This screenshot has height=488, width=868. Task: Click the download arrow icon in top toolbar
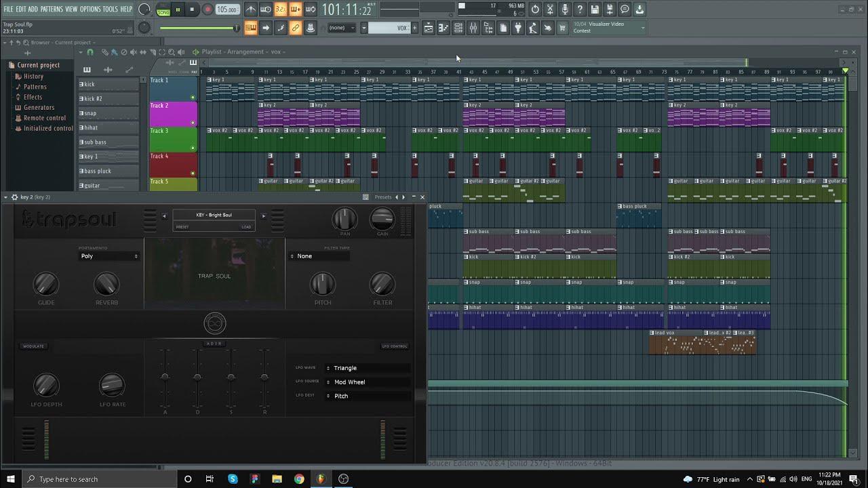[639, 9]
